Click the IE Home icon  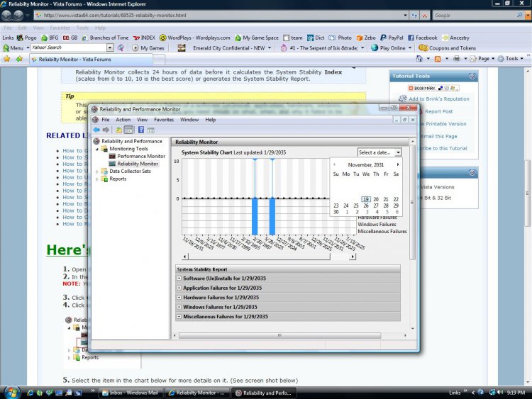pos(419,59)
